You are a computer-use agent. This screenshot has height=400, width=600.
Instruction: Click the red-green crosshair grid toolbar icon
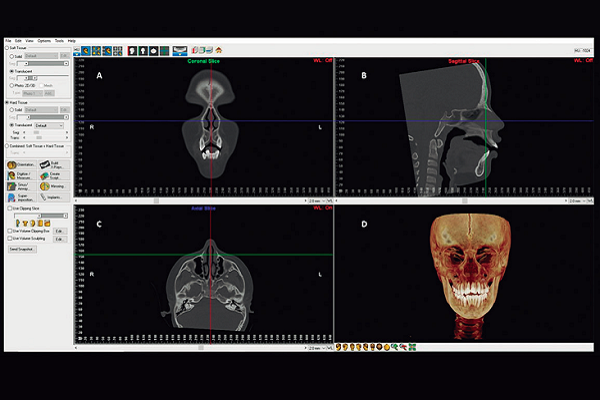pos(164,51)
